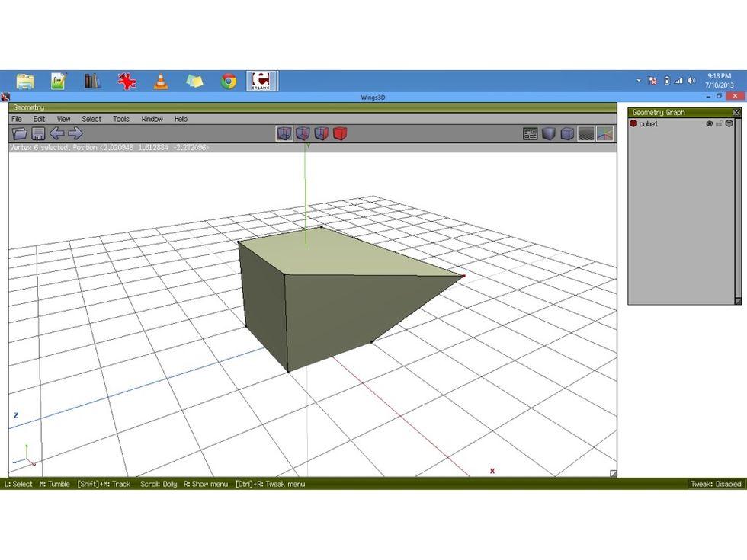
Task: Toggle the ground plane display
Action: coord(585,133)
